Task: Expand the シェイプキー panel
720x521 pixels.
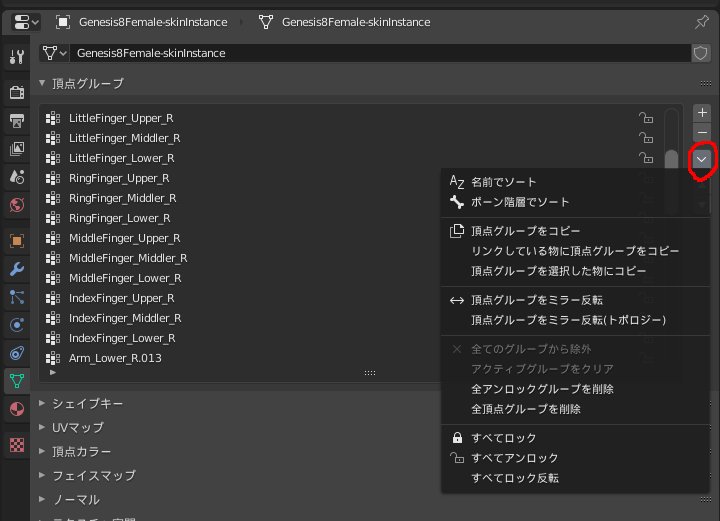Action: point(42,403)
